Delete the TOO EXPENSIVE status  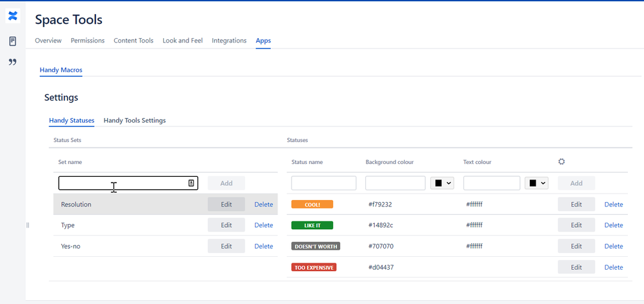point(614,267)
